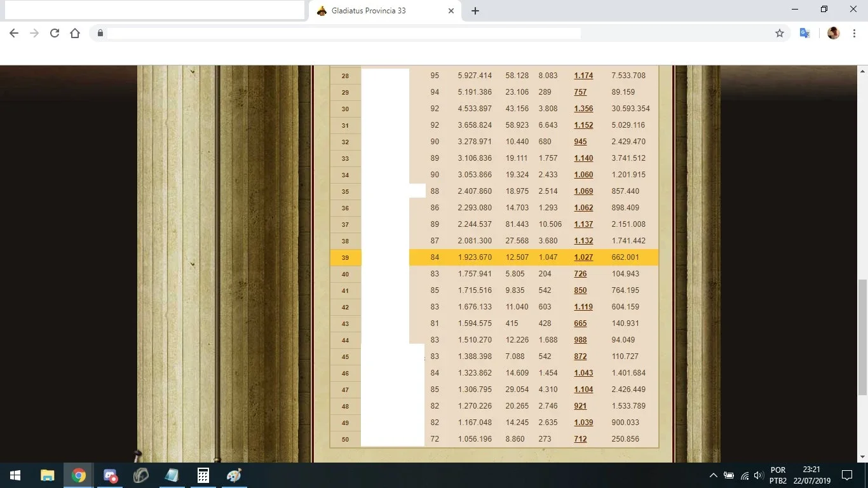This screenshot has height=488, width=868.
Task: Open the 1.119 link in row 42
Action: point(583,307)
